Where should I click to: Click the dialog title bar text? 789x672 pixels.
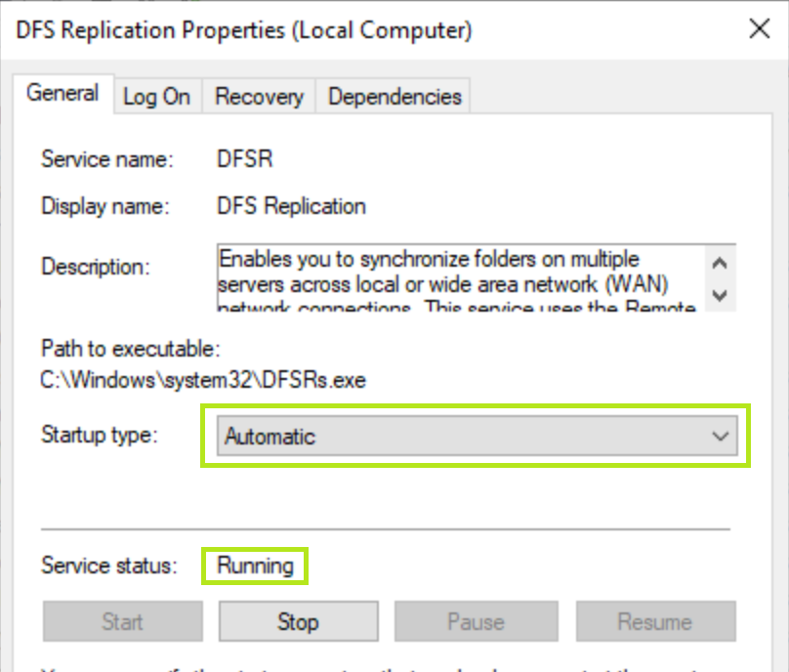[244, 30]
